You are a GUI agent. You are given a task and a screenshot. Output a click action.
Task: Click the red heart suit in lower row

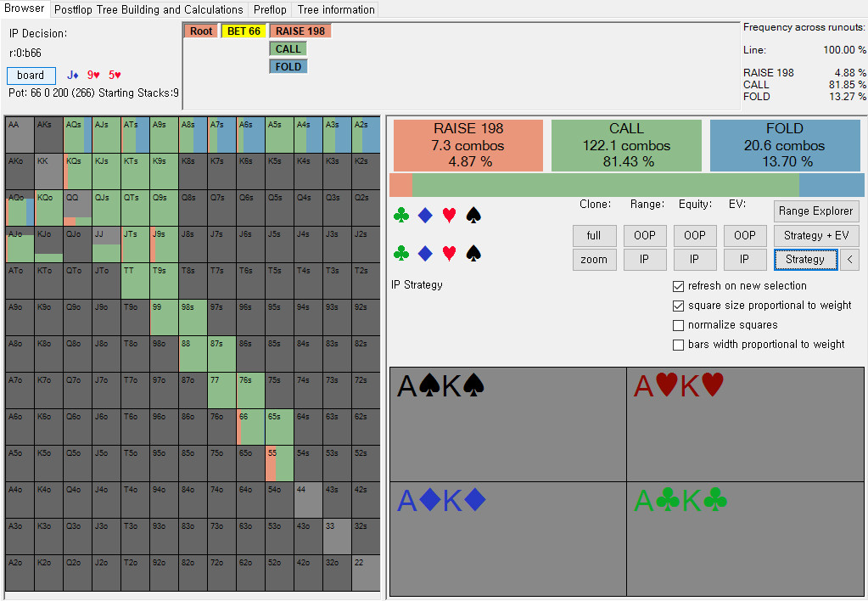(450, 253)
